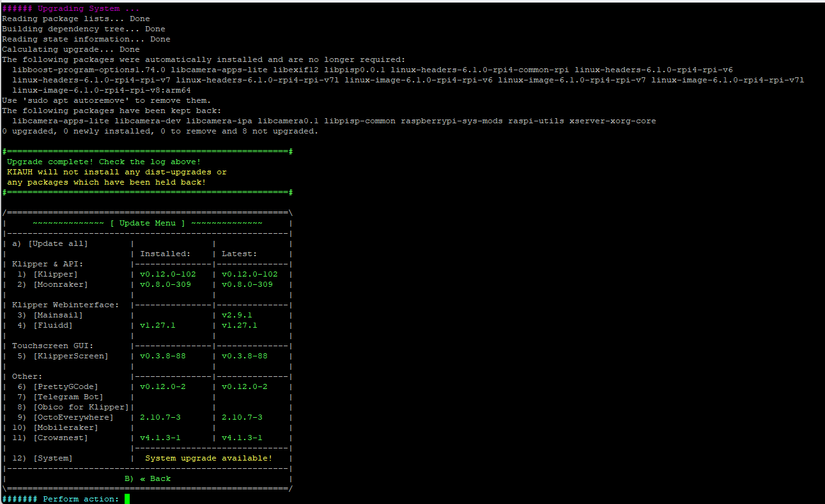Screen dimensions: 825x504
Task: Select the [Update all] menu option
Action: pyautogui.click(x=58, y=243)
